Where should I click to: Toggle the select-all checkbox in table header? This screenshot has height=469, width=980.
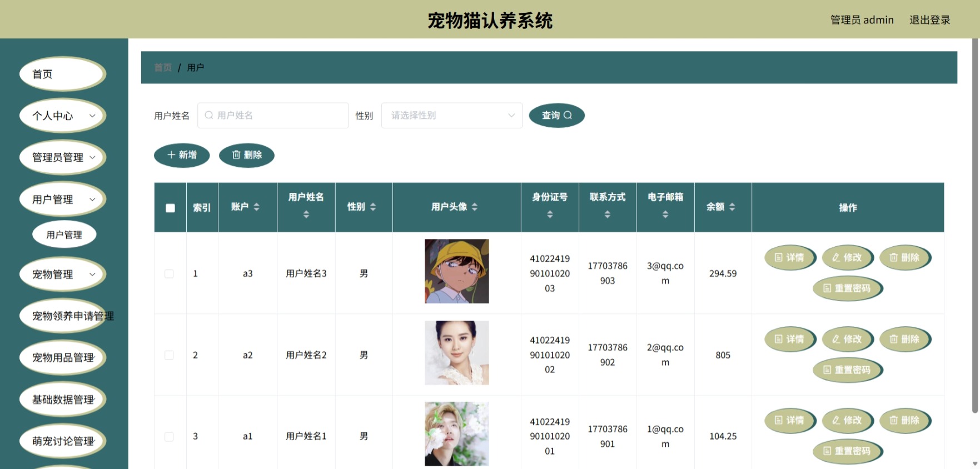[x=170, y=208]
